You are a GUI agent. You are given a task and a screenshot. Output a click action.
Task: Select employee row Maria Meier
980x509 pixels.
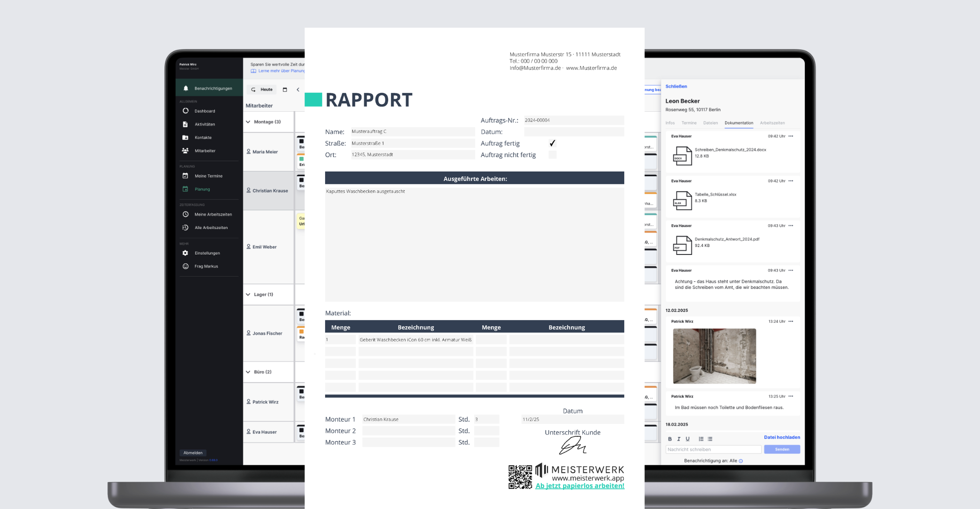click(269, 152)
